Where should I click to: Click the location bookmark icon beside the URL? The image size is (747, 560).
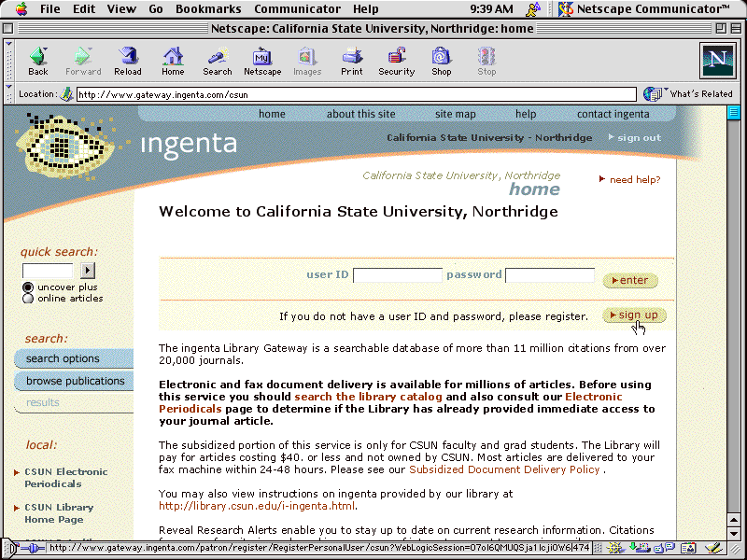pyautogui.click(x=66, y=94)
